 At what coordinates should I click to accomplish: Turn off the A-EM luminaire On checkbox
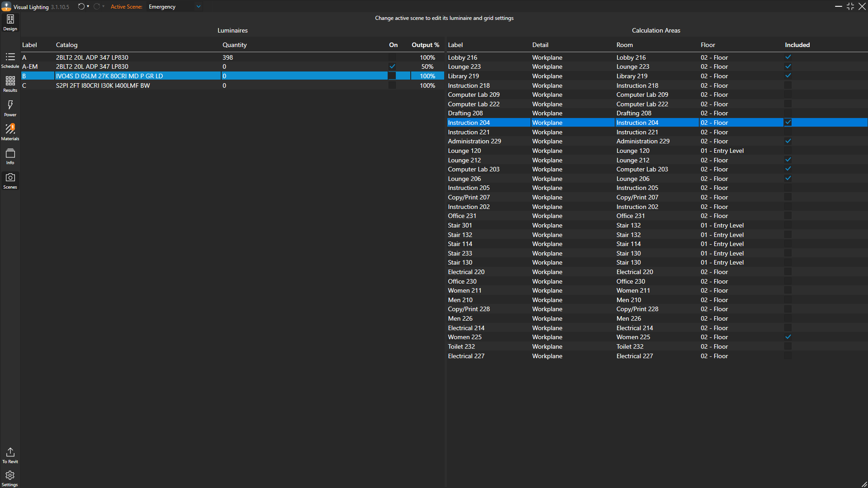[x=392, y=66]
